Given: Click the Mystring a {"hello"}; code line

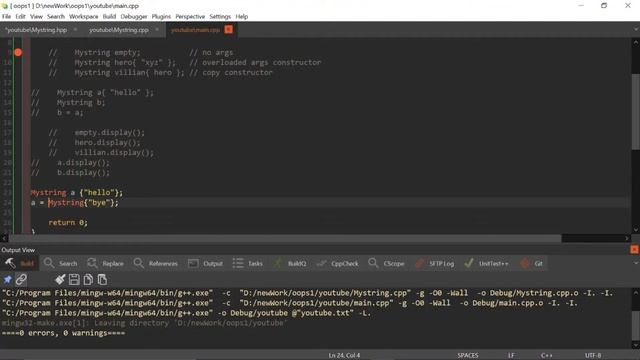Looking at the screenshot, I should click(x=77, y=192).
